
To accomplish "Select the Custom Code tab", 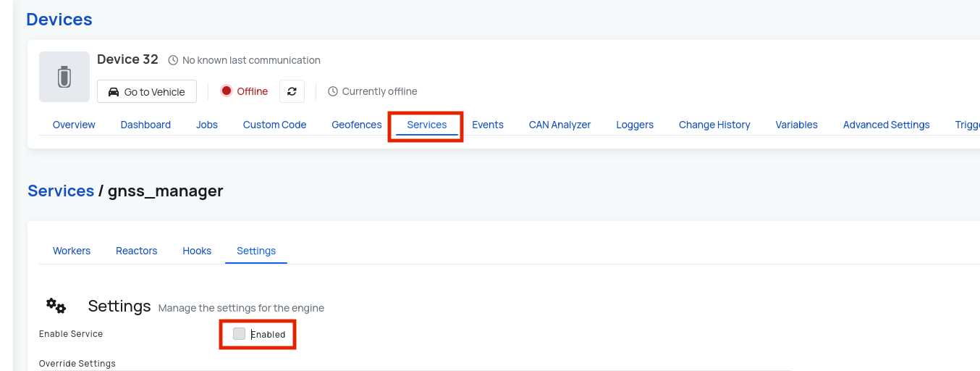I will click(274, 125).
